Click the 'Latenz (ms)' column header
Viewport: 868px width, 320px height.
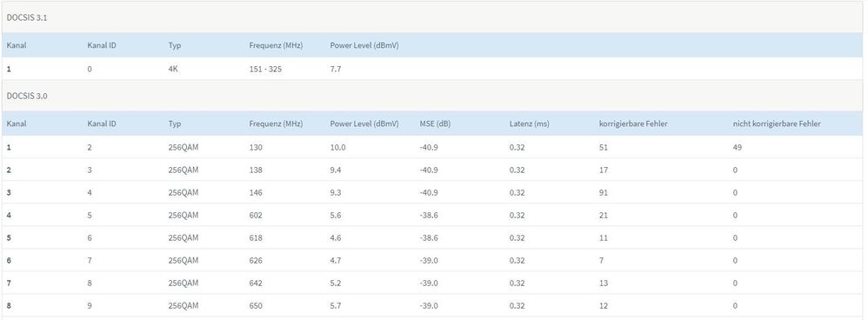point(529,124)
